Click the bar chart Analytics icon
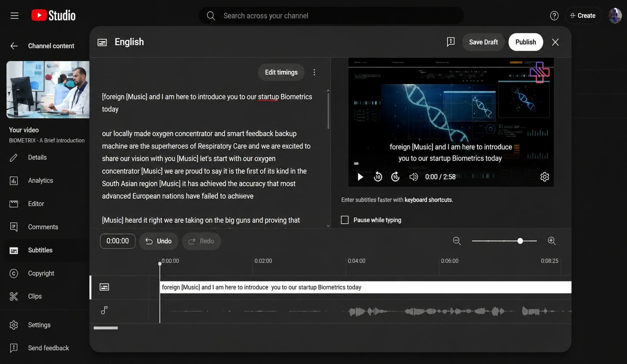This screenshot has height=364, width=627. click(14, 180)
